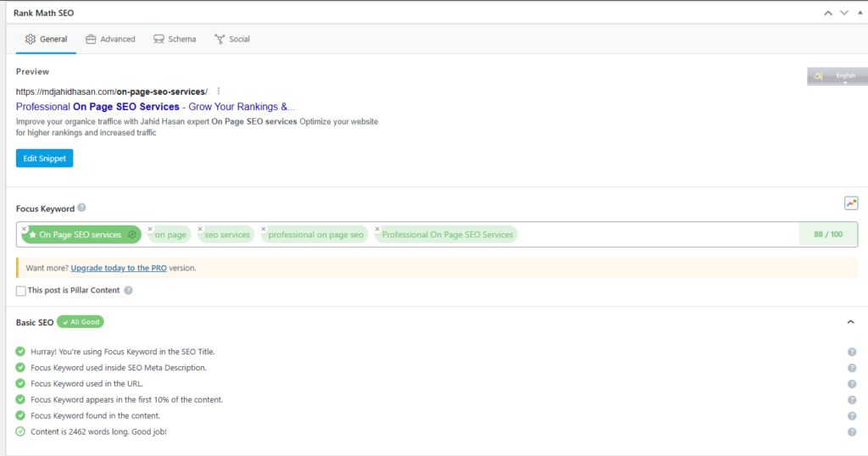Image resolution: width=868 pixels, height=456 pixels.
Task: Open help for keyword in first 10%
Action: coord(852,400)
